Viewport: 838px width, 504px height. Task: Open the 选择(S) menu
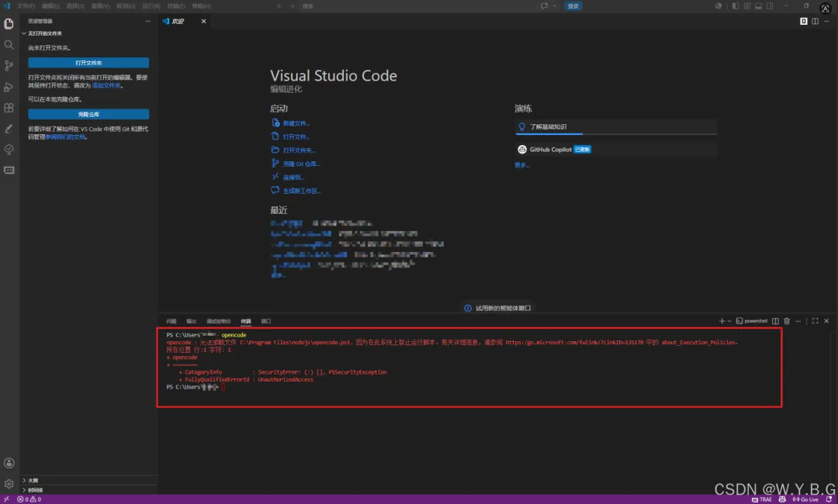[x=74, y=6]
